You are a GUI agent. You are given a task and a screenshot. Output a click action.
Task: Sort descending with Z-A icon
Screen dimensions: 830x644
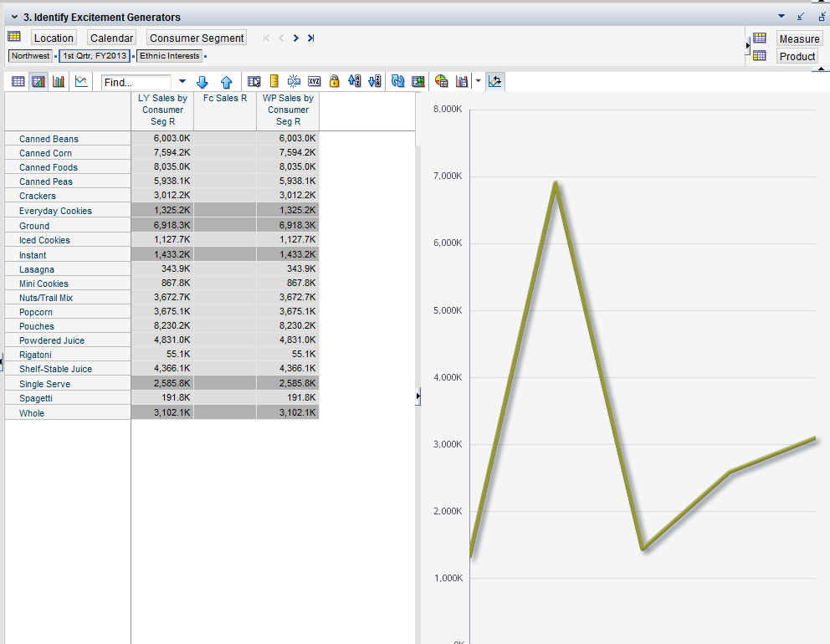click(x=374, y=81)
